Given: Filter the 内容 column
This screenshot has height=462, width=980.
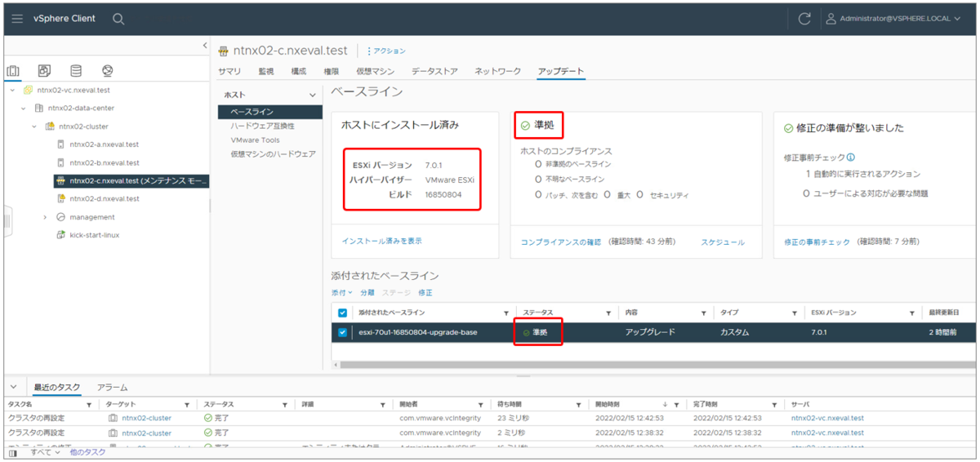Looking at the screenshot, I should coord(703,313).
